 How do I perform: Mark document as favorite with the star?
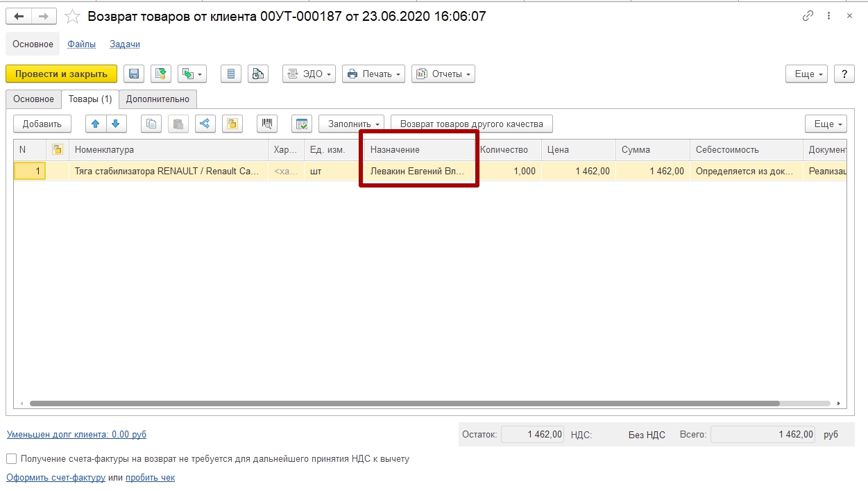pos(72,16)
